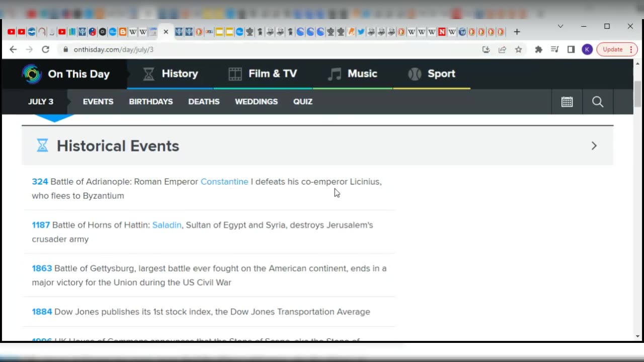
Task: Click the address bar URL field
Action: coord(272,49)
